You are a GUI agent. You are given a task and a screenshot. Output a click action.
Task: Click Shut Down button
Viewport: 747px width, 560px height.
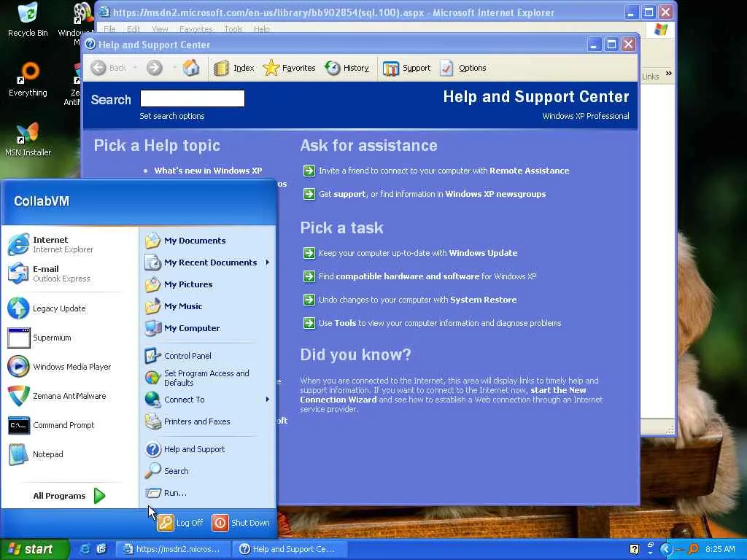click(x=241, y=523)
